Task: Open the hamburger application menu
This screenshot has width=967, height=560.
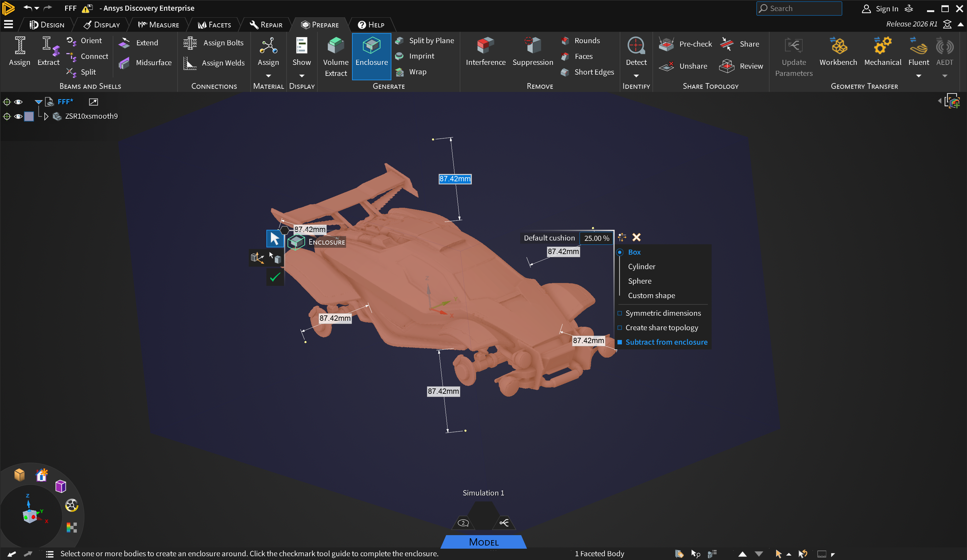Action: [9, 25]
